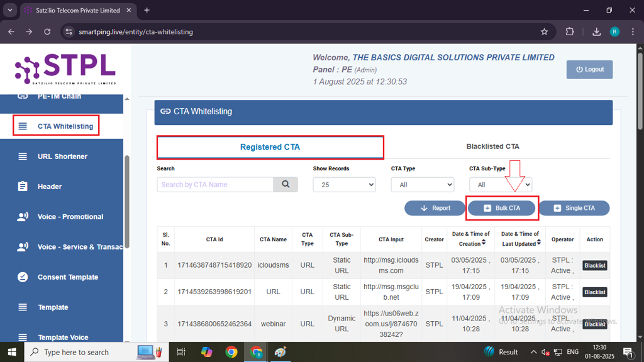The width and height of the screenshot is (644, 362).
Task: Open the Paint app on the taskbar
Action: pos(280,352)
